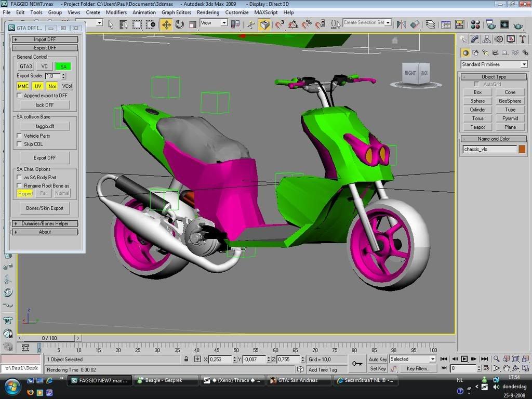The height and width of the screenshot is (399, 532).
Task: Open the Curve Editor
Action: click(446, 24)
